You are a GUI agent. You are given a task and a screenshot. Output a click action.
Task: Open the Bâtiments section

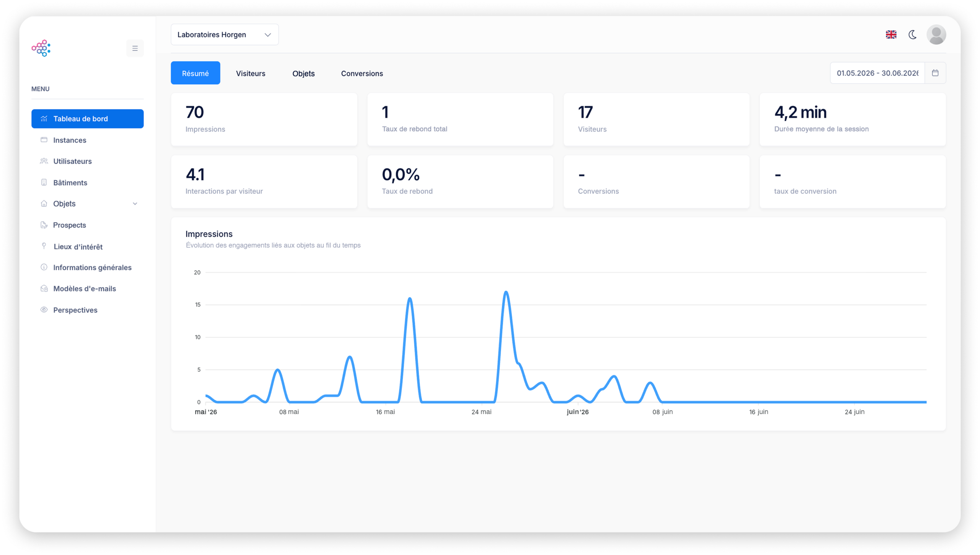(87, 183)
